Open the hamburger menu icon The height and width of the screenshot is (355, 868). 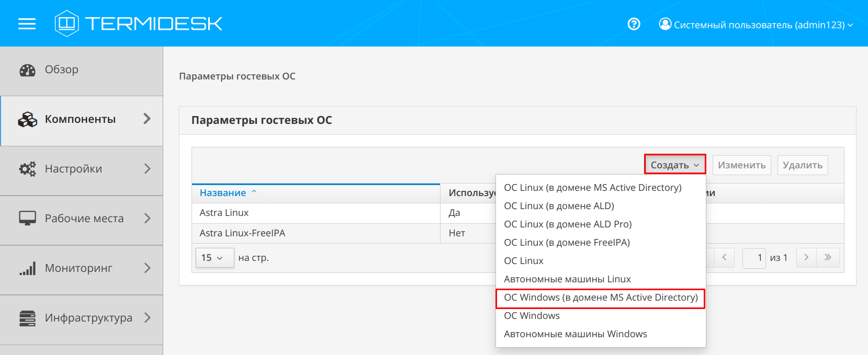27,24
